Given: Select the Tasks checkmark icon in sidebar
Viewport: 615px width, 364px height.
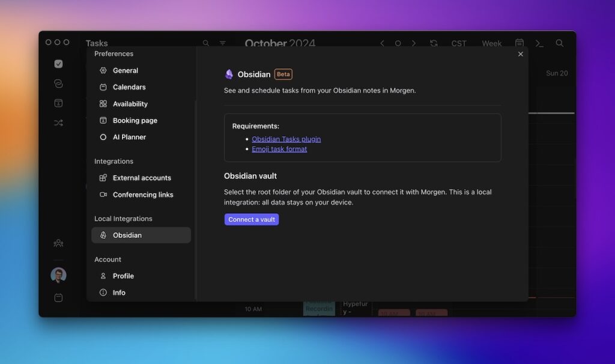Looking at the screenshot, I should (x=58, y=63).
